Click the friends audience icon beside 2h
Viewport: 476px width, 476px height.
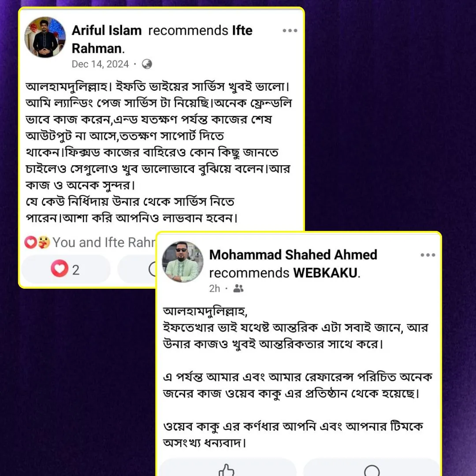tap(238, 288)
